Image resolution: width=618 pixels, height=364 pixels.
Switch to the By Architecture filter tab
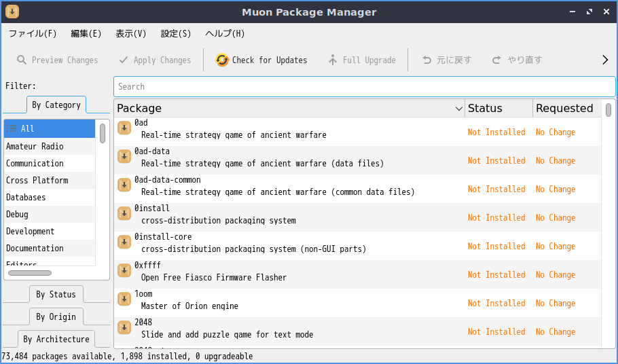click(56, 339)
